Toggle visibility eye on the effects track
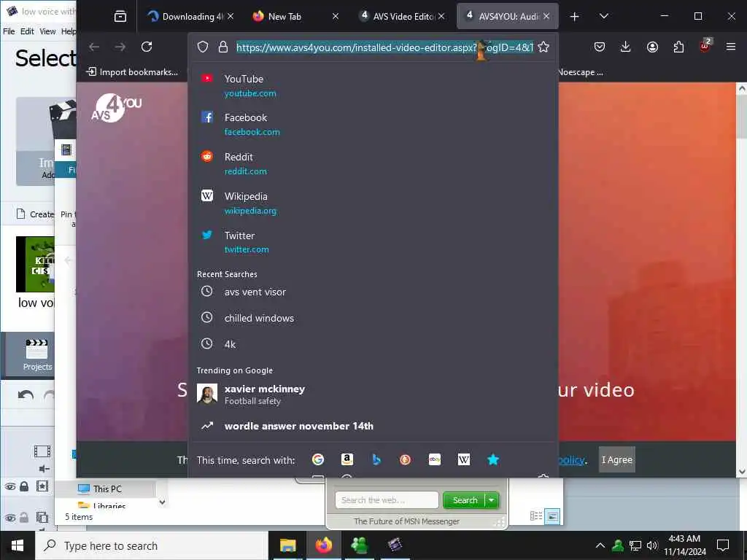The width and height of the screenshot is (747, 560). click(9, 486)
